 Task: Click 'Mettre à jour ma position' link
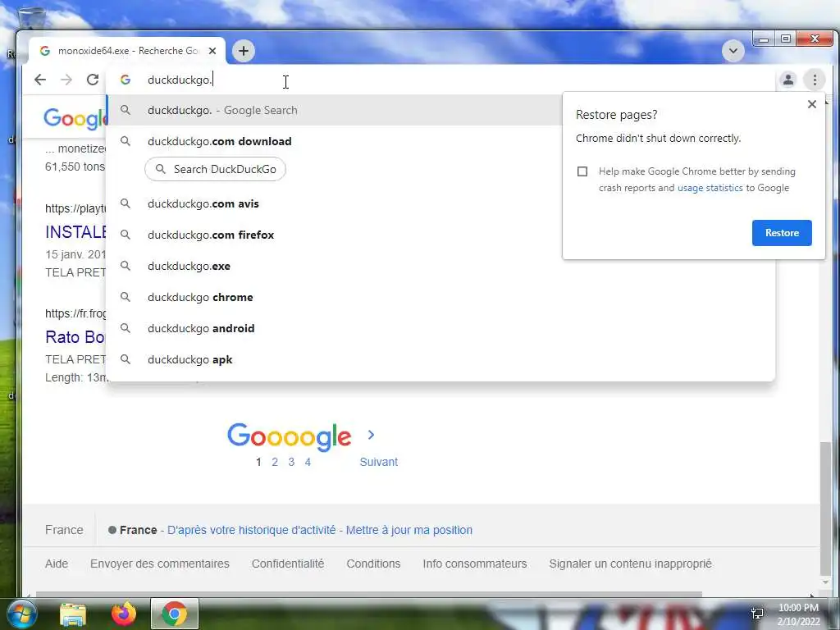click(x=409, y=531)
